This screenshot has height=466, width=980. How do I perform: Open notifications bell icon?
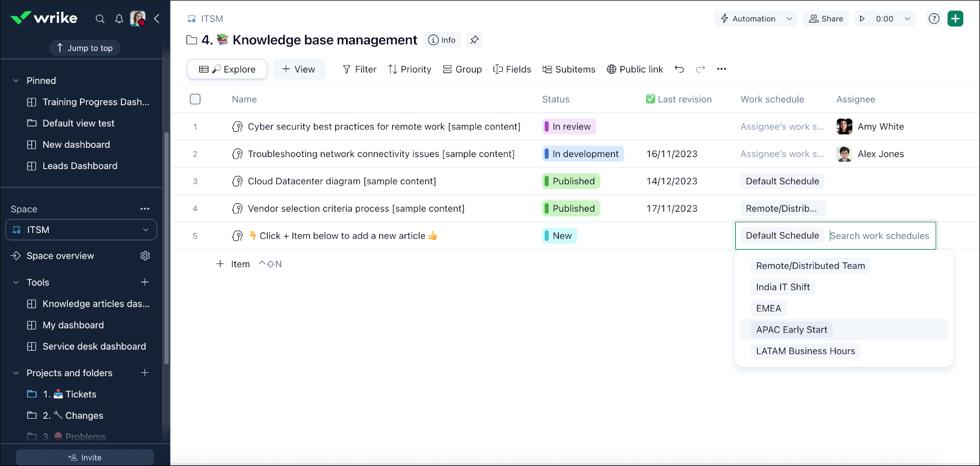pyautogui.click(x=119, y=19)
